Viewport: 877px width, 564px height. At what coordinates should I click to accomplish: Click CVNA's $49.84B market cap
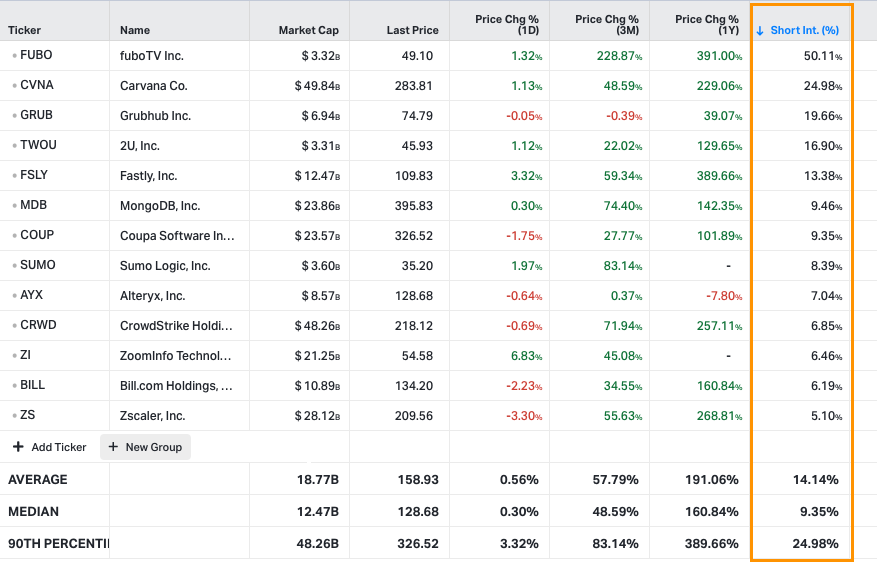(x=317, y=86)
